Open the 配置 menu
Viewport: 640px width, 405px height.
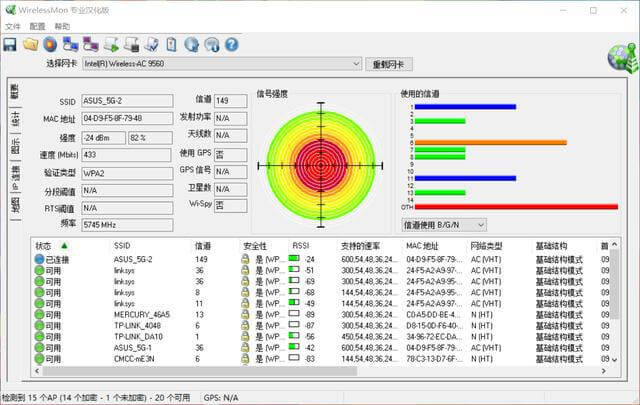click(38, 26)
